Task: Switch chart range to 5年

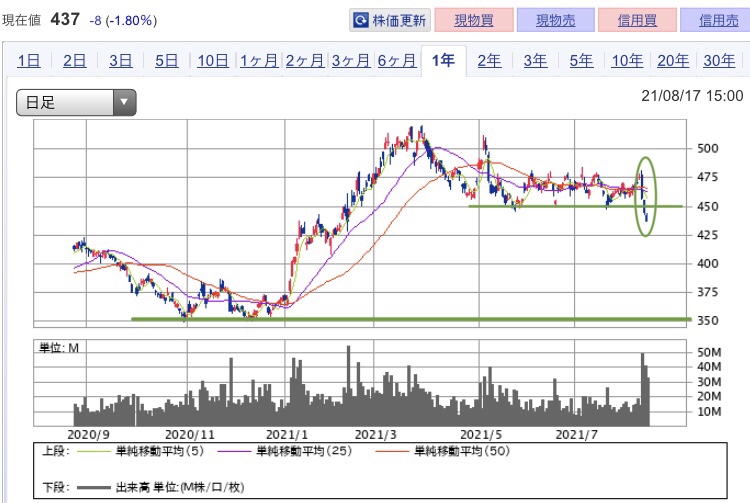Action: click(581, 61)
